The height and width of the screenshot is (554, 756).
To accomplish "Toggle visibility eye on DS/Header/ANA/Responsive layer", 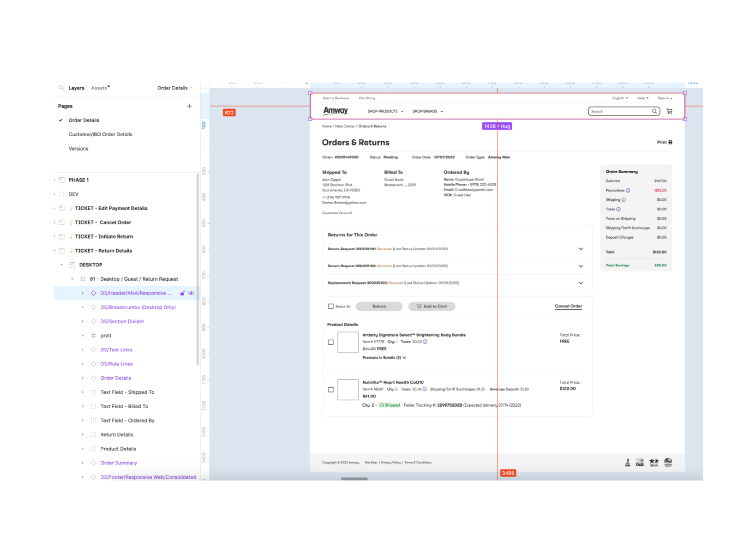I will 191,293.
